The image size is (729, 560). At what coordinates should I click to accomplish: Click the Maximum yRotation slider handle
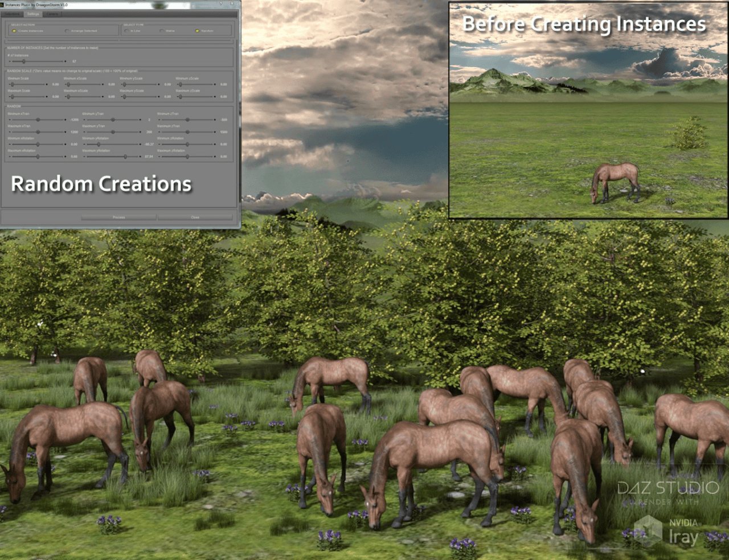click(125, 157)
